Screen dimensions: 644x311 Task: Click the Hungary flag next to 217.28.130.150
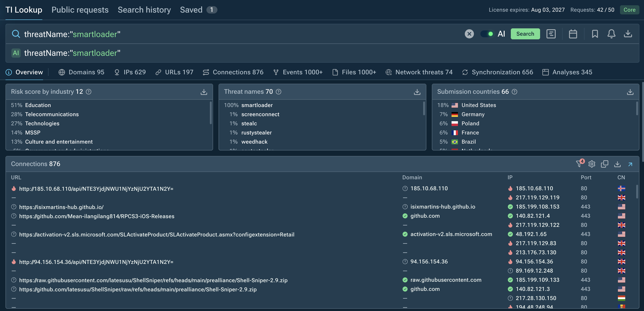[x=621, y=298]
